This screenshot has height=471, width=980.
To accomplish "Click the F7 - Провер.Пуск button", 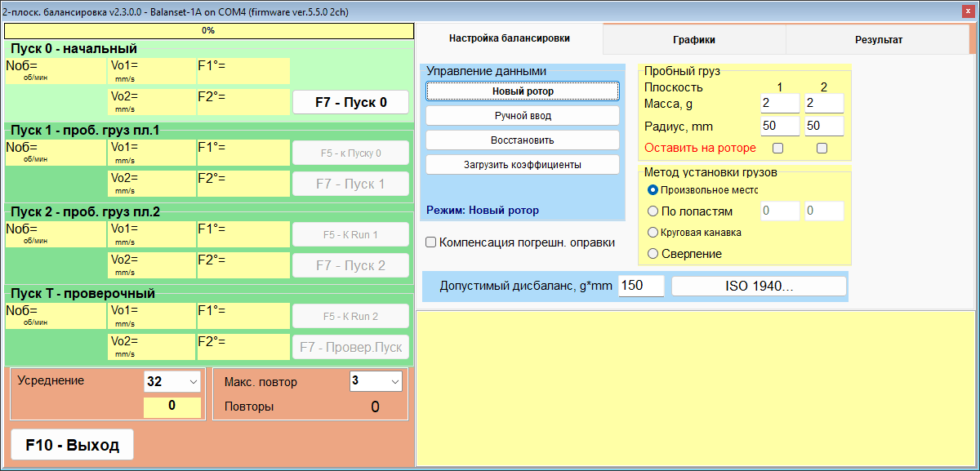I will tap(350, 347).
